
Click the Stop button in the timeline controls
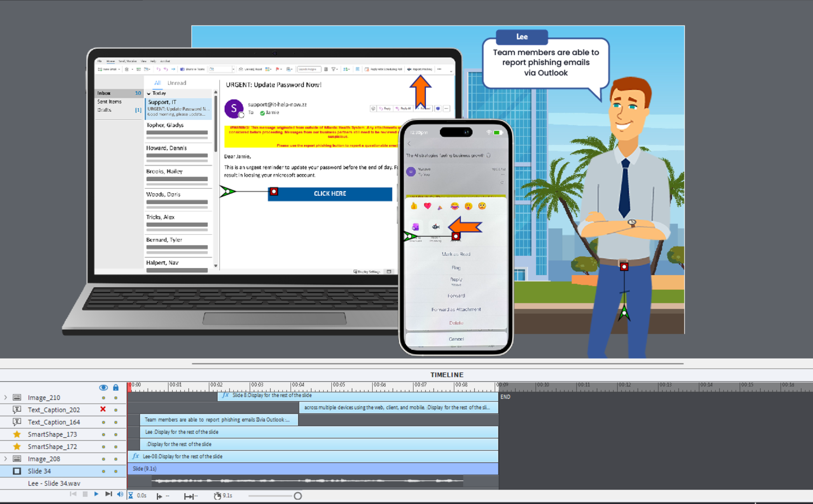point(85,494)
